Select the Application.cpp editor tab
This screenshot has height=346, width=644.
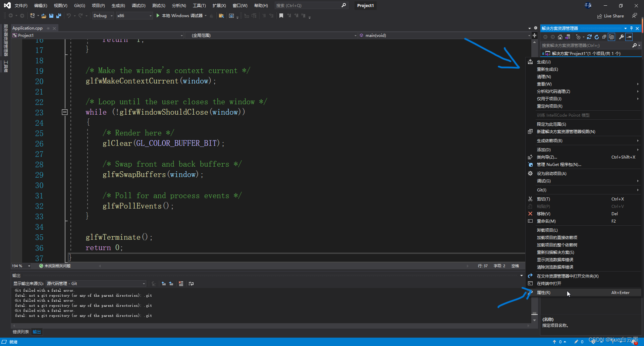pos(28,28)
